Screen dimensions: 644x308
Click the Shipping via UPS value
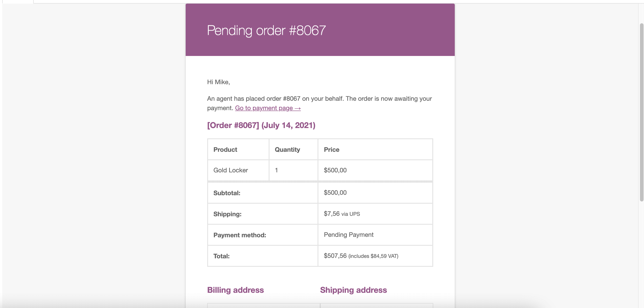(x=342, y=214)
